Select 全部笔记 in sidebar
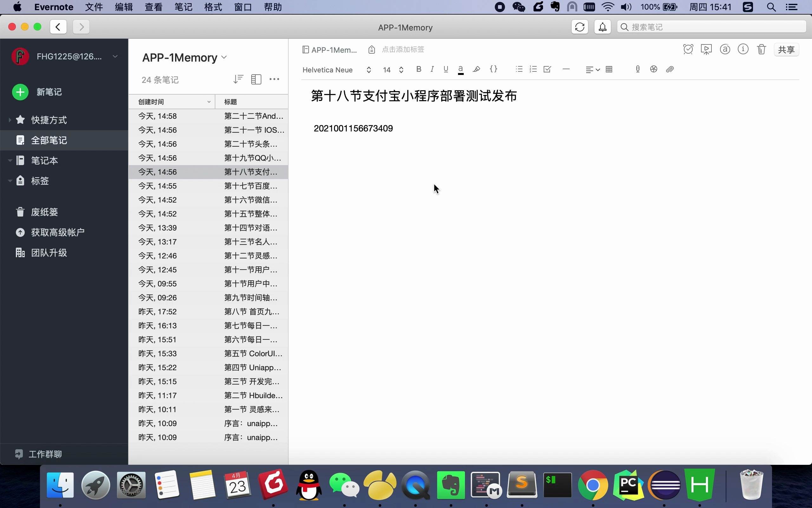 pyautogui.click(x=64, y=140)
